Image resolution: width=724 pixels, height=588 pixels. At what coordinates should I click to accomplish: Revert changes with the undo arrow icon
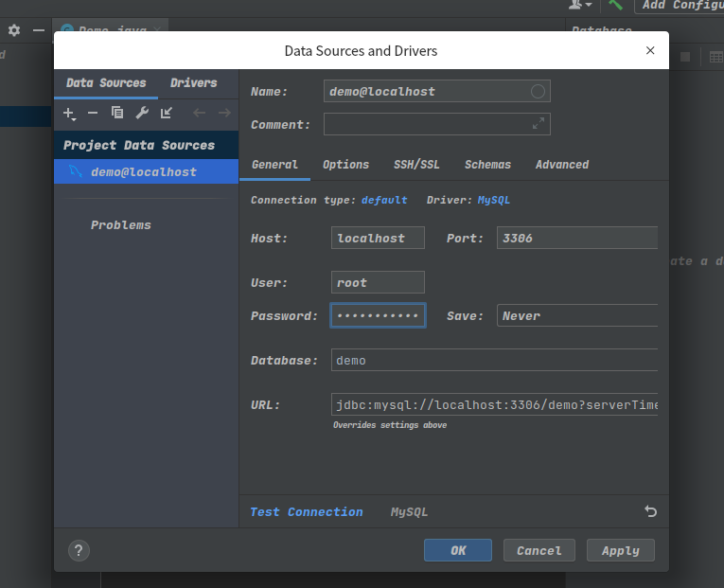650,511
